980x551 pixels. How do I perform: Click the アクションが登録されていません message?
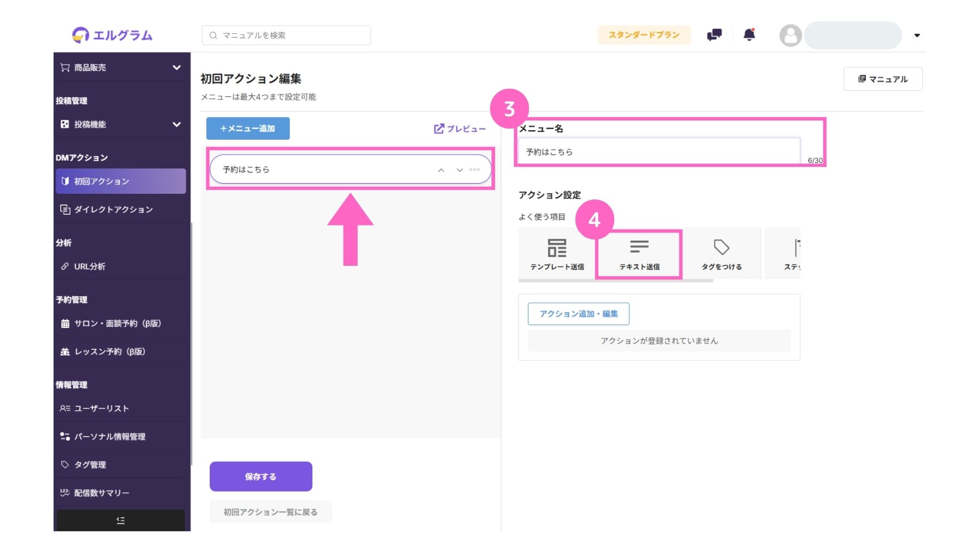659,341
